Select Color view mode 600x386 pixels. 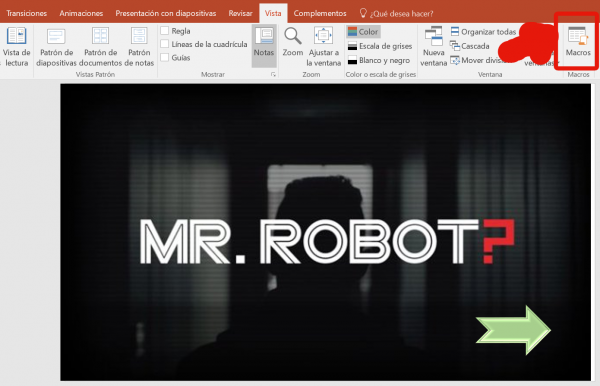coord(363,32)
